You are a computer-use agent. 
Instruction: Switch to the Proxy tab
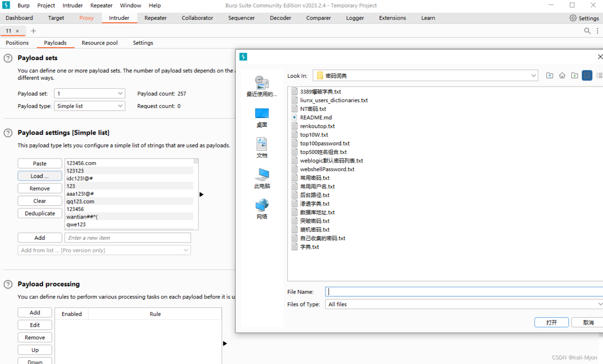(86, 18)
